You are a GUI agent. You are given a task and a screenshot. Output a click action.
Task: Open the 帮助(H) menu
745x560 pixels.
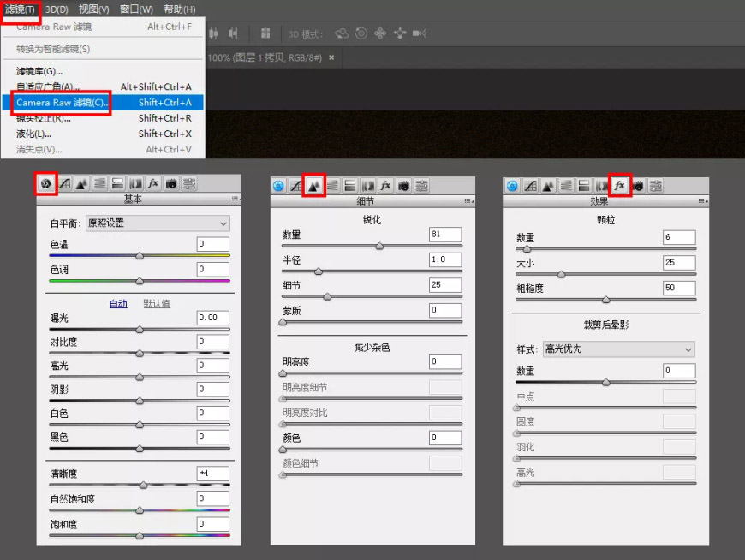180,9
